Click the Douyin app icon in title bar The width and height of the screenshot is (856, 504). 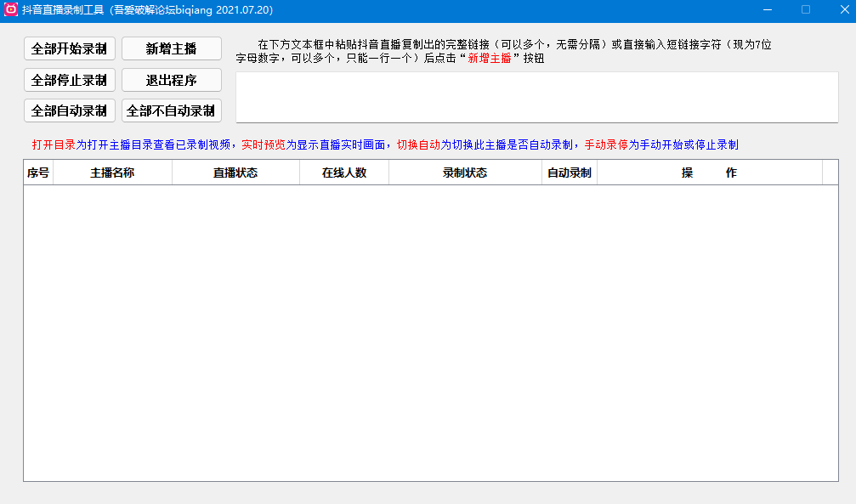[x=10, y=9]
